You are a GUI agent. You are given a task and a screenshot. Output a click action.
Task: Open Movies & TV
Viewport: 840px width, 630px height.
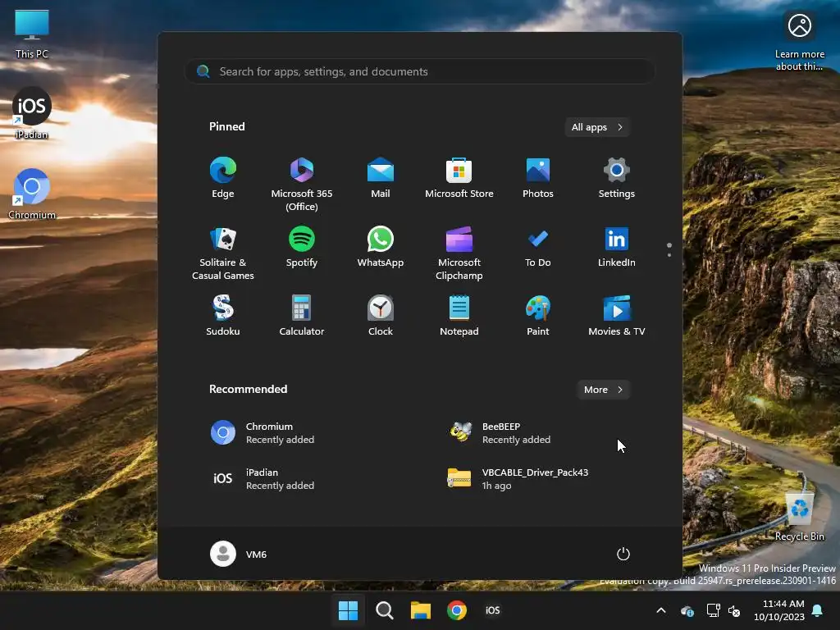[x=617, y=316]
